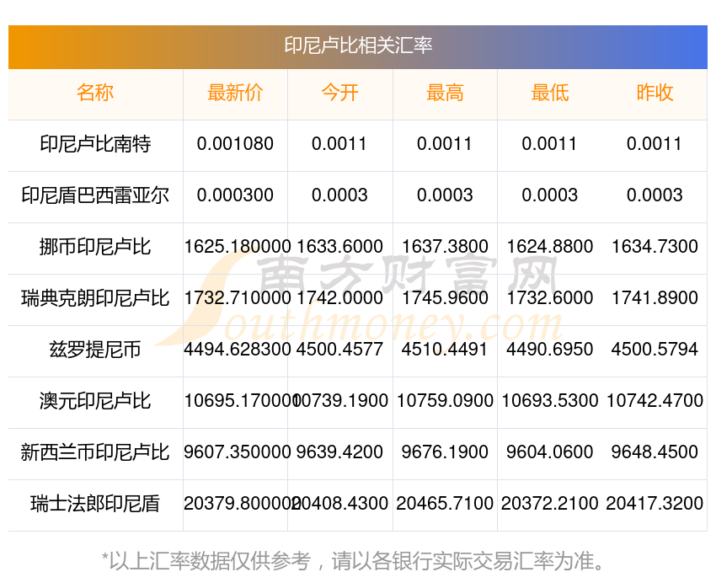The width and height of the screenshot is (716, 588).
Task: Select the high value 1745.9600
Action: pos(445,298)
